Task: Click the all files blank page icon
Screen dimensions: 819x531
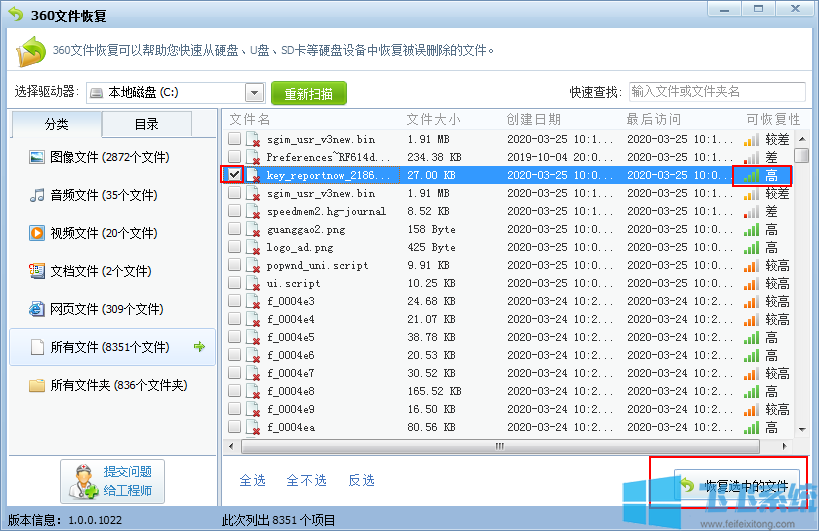Action: 37,347
